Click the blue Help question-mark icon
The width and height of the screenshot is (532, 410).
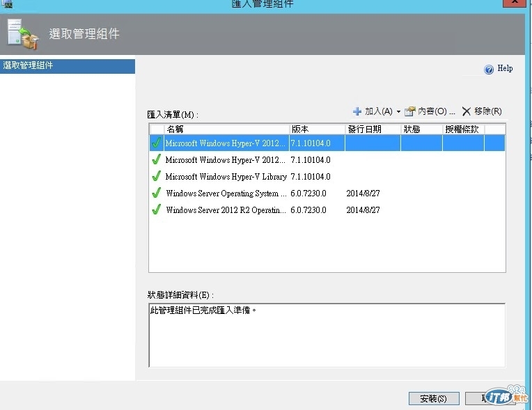pos(489,70)
